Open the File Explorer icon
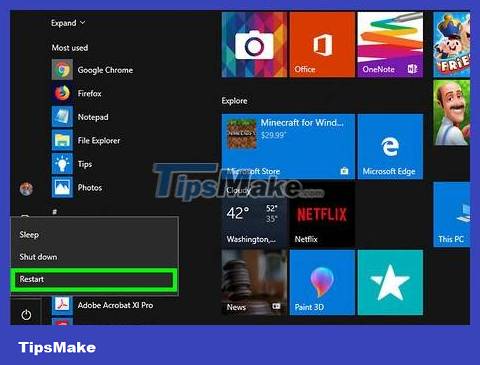 pos(62,140)
